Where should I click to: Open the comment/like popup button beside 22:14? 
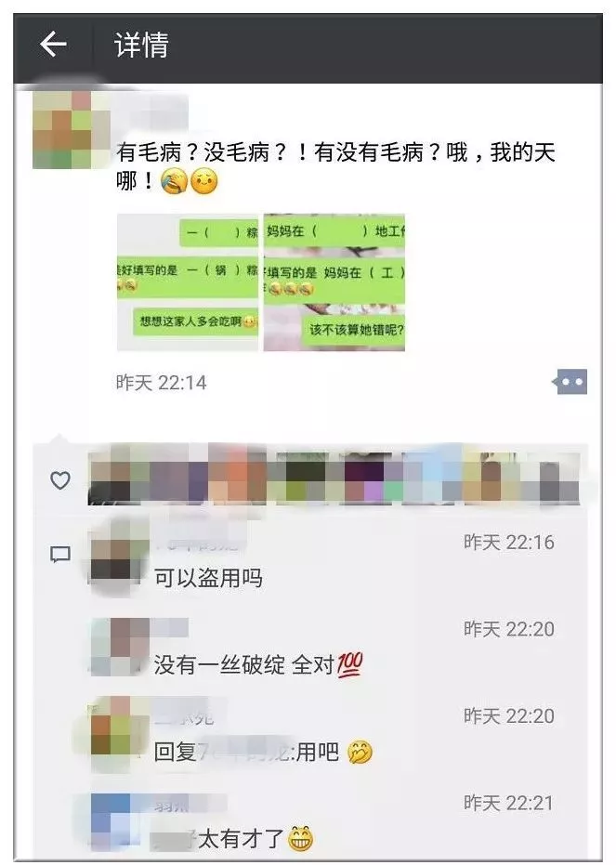tap(570, 382)
